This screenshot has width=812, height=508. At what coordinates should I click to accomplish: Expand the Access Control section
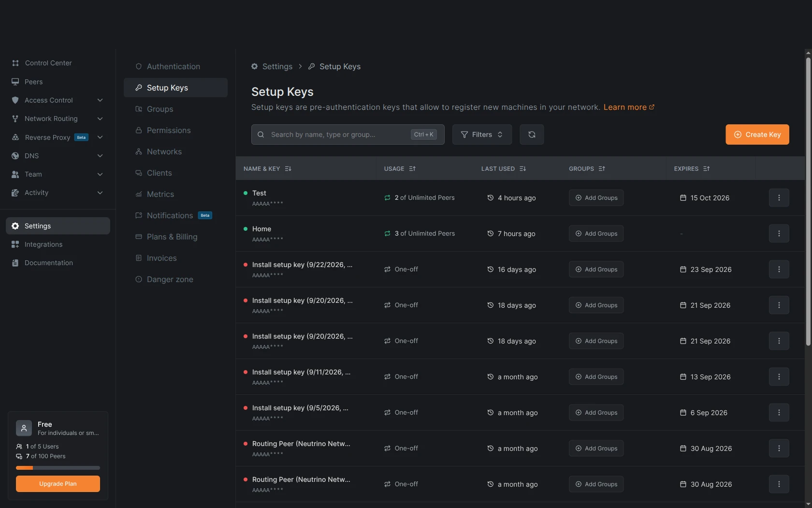[100, 100]
